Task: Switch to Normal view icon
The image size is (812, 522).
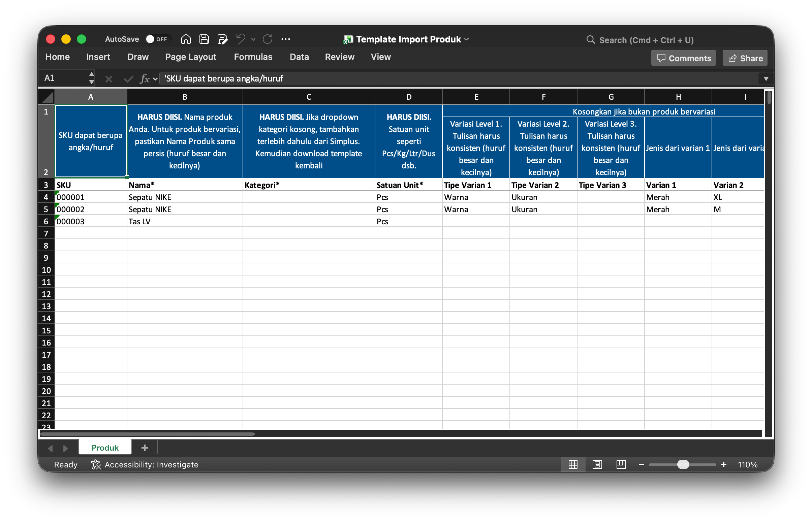Action: pyautogui.click(x=573, y=464)
